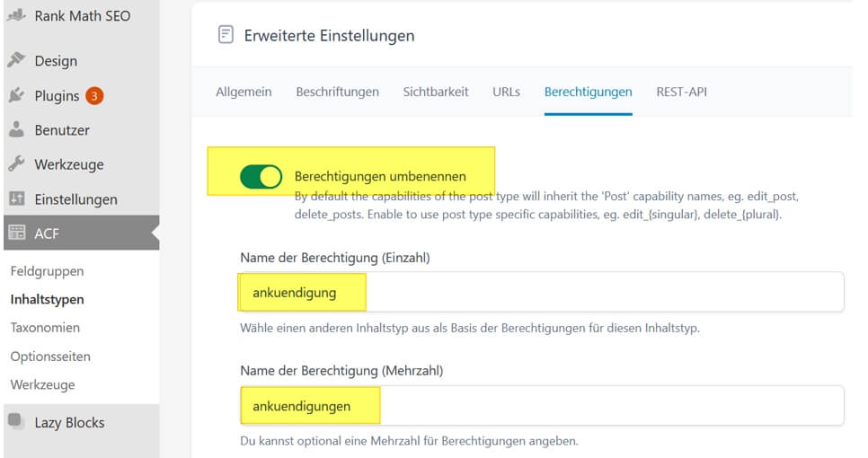Image resolution: width=868 pixels, height=458 pixels.
Task: Click the Rank Math SEO chart icon
Action: pyautogui.click(x=15, y=16)
